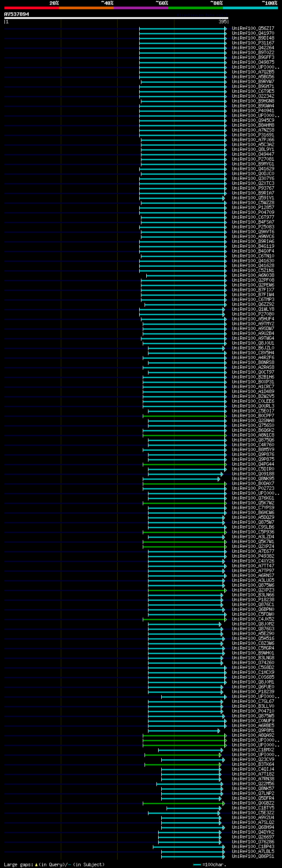
Task: Open the UniRef100_B9GFF3 hit link
Action: (253, 57)
